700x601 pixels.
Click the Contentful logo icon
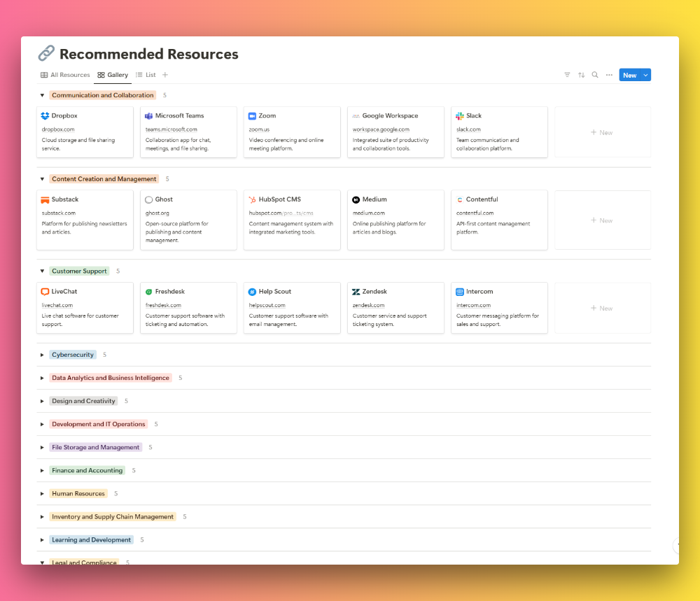pyautogui.click(x=459, y=199)
